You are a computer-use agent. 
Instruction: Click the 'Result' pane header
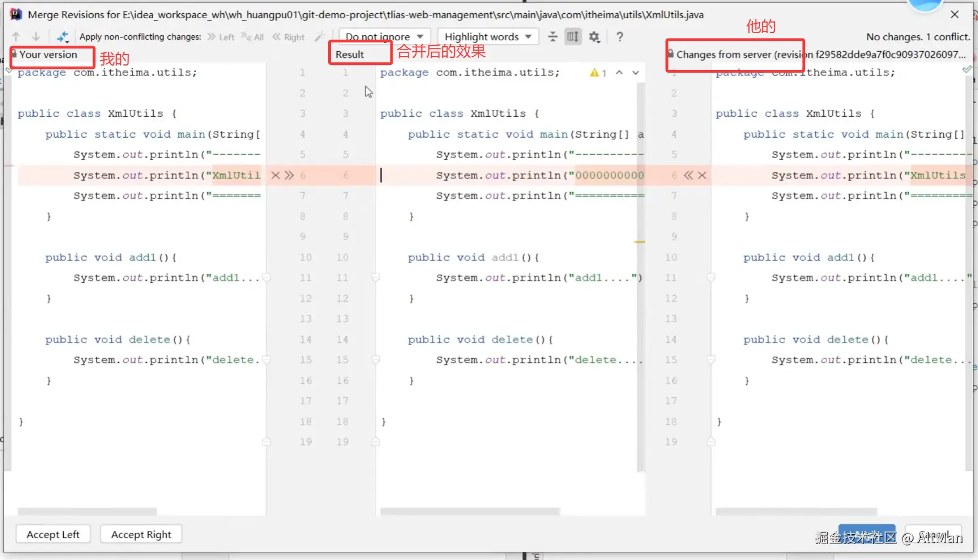point(350,55)
